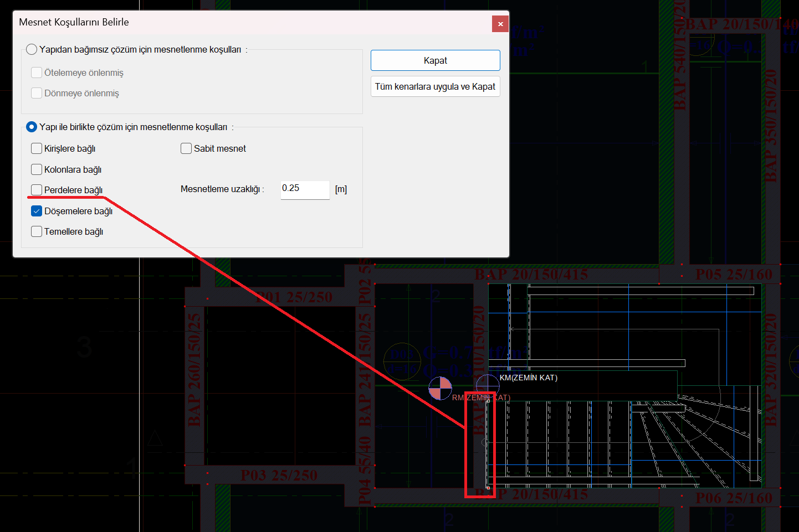Select 'Yapıdan bağımsız çözüm' radio option

[x=32, y=50]
